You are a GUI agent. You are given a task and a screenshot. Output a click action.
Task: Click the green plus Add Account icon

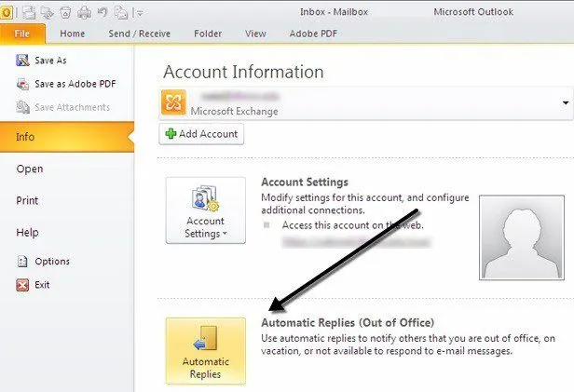[171, 134]
